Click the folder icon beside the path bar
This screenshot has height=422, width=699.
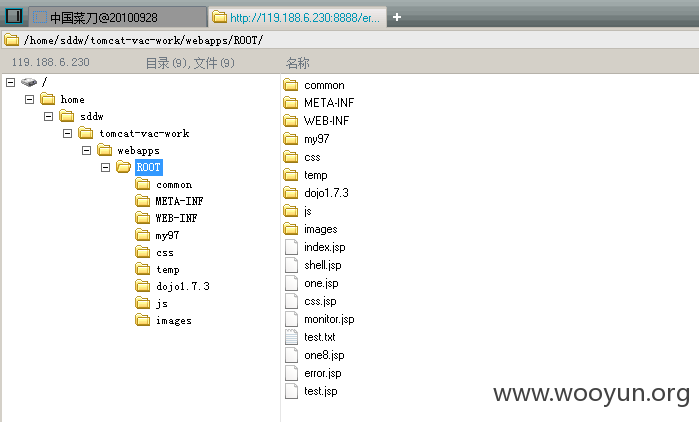[12, 40]
